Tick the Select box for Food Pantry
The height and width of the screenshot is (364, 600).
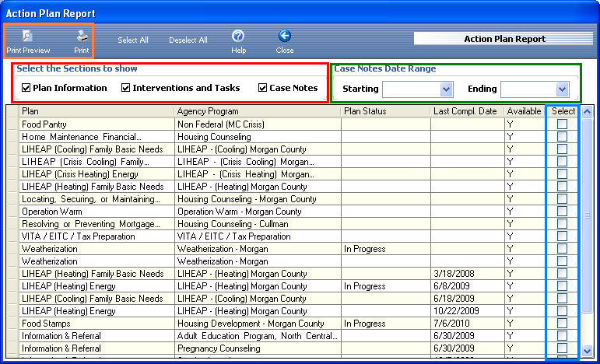(562, 124)
